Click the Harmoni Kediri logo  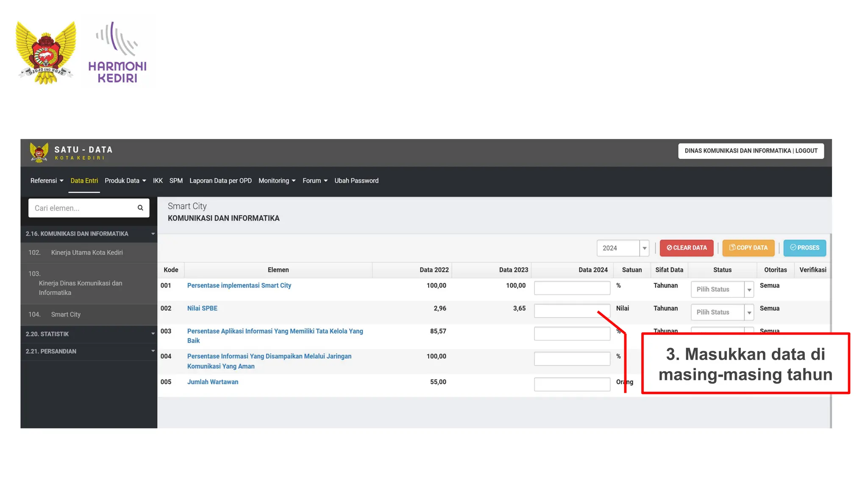117,53
